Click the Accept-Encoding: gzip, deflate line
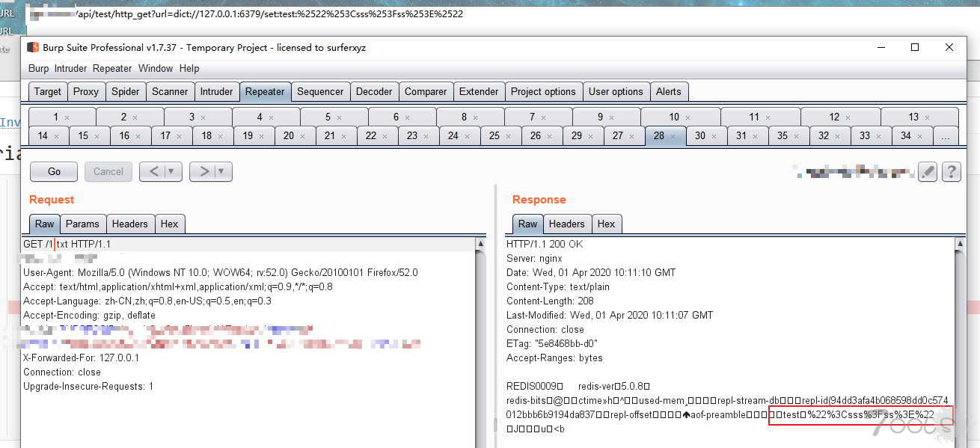This screenshot has height=448, width=980. (89, 316)
